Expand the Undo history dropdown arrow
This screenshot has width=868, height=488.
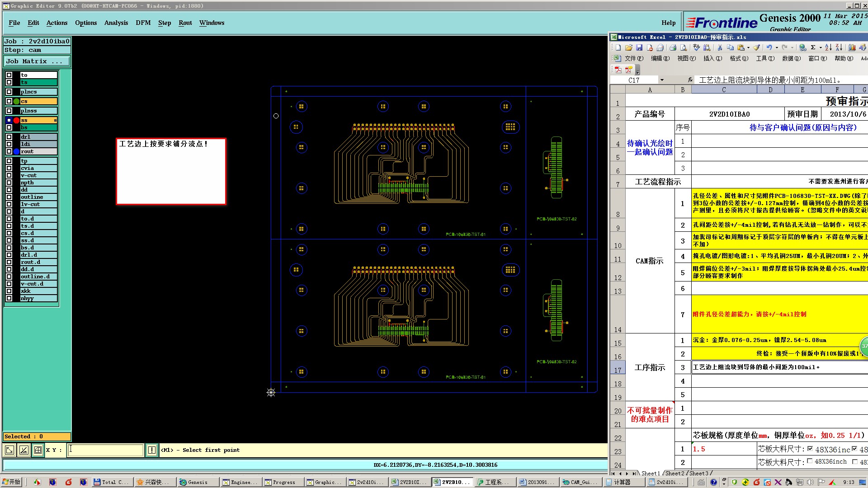tap(777, 47)
